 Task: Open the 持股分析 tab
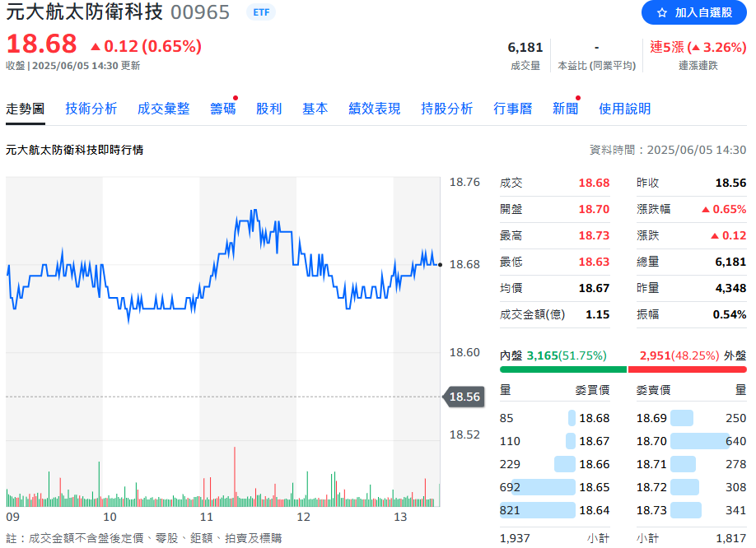[x=446, y=109]
